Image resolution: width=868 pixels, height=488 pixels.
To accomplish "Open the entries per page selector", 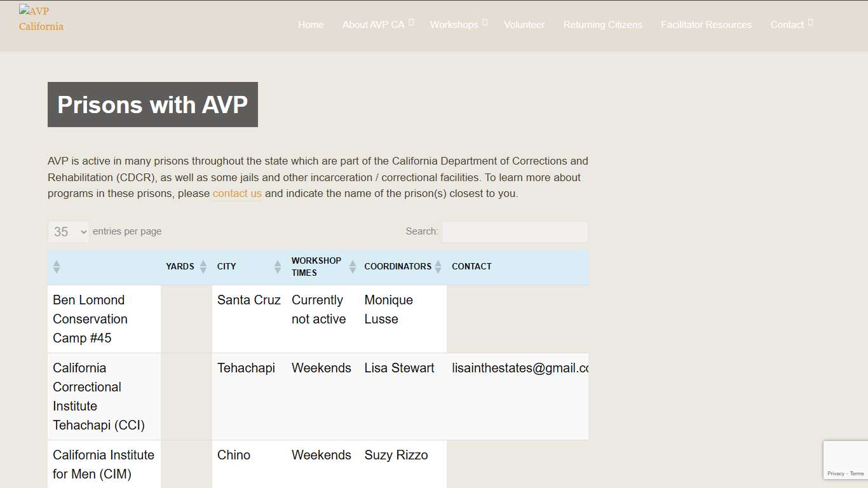I will [x=68, y=231].
